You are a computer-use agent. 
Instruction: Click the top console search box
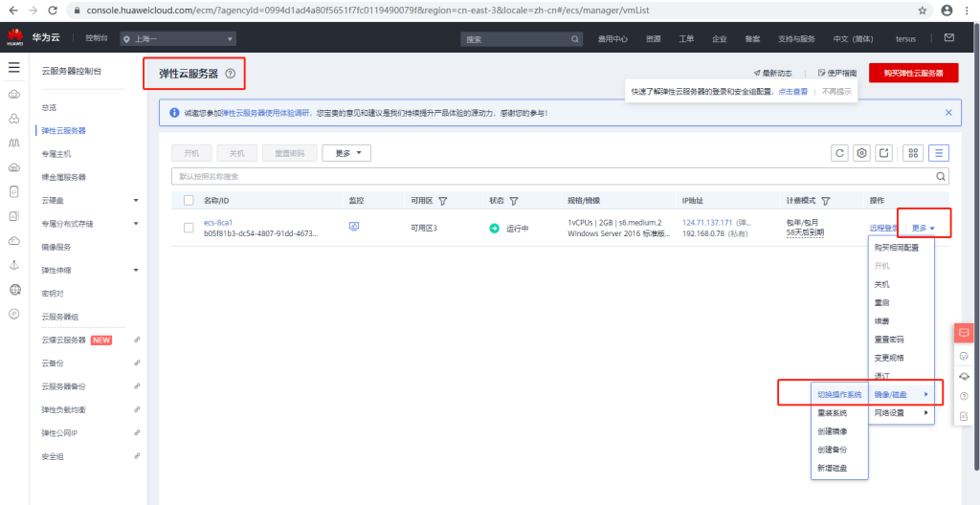[x=522, y=39]
